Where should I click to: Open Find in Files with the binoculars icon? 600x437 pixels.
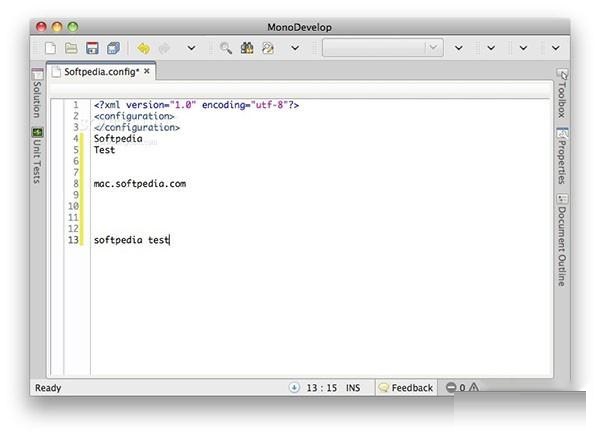(247, 48)
